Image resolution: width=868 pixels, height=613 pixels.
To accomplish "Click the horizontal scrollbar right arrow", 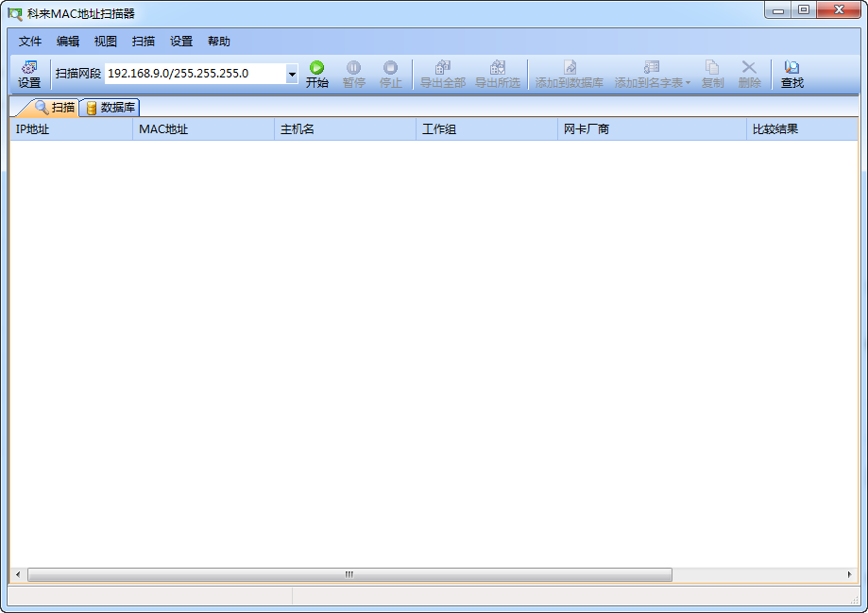I will [x=849, y=574].
